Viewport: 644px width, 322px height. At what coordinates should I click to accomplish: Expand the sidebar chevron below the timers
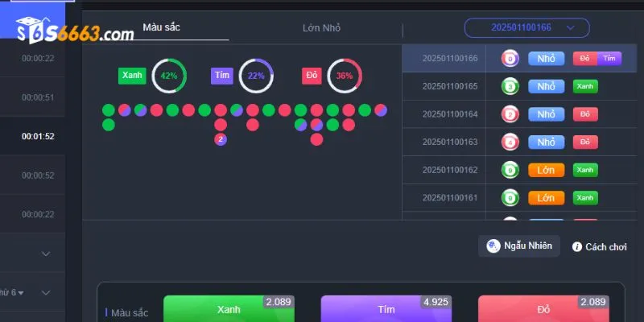point(46,254)
